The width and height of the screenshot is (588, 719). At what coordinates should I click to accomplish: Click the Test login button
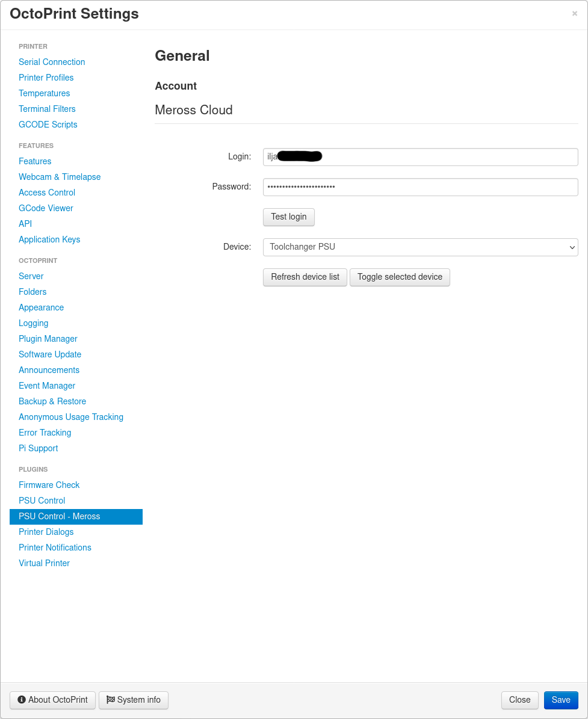tap(288, 217)
